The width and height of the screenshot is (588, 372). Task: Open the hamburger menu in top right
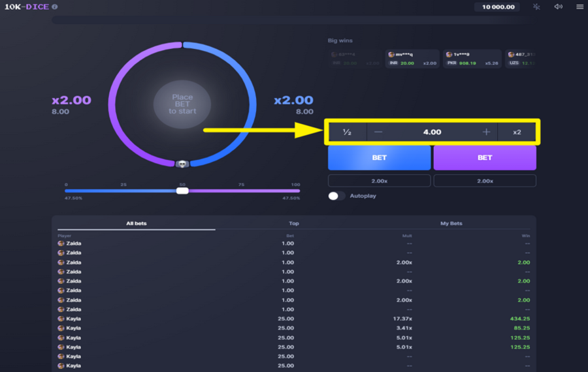pos(580,7)
